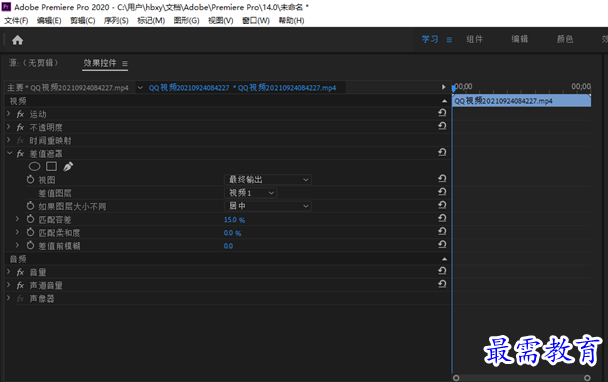
Task: Open the 差值图层 dropdown showing 视频1
Action: (x=250, y=193)
